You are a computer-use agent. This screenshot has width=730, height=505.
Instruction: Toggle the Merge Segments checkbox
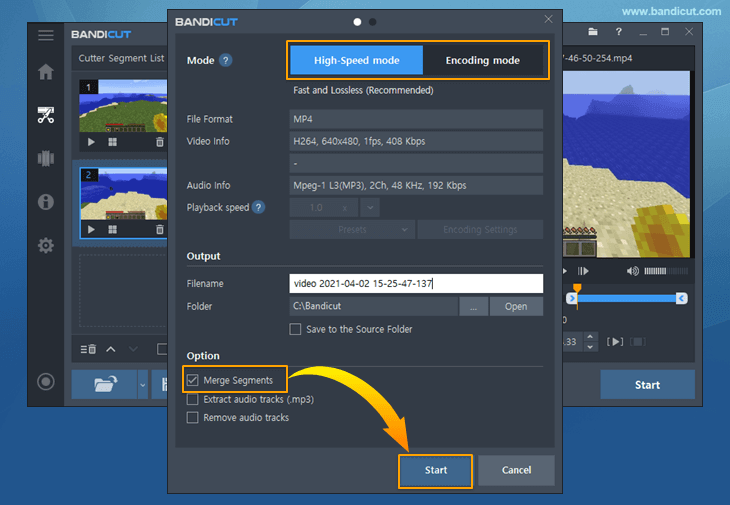click(192, 380)
